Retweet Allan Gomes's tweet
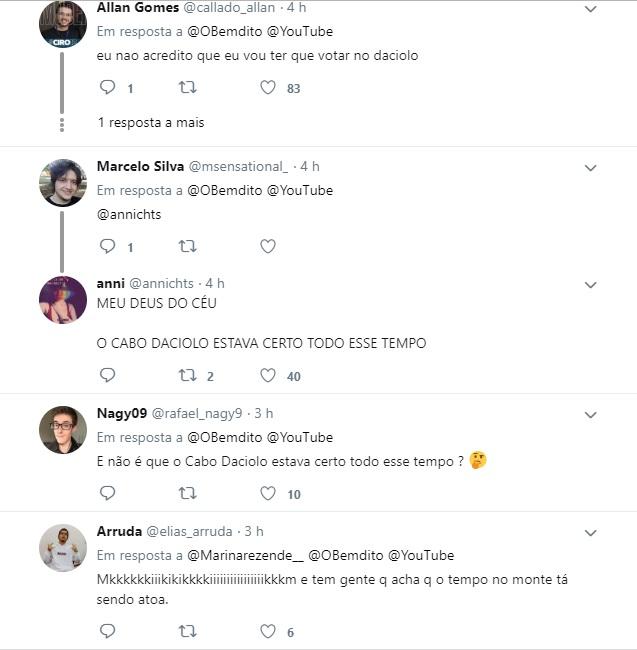The width and height of the screenshot is (637, 650). coord(187,88)
